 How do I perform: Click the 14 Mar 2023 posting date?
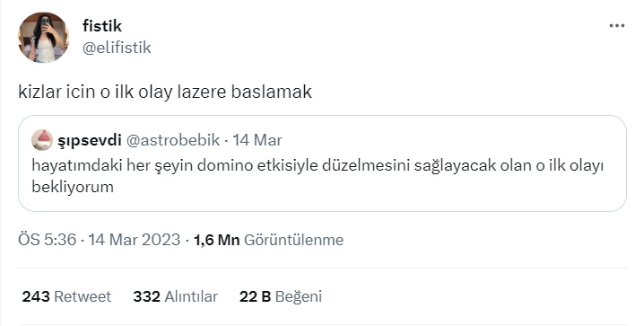click(x=135, y=240)
